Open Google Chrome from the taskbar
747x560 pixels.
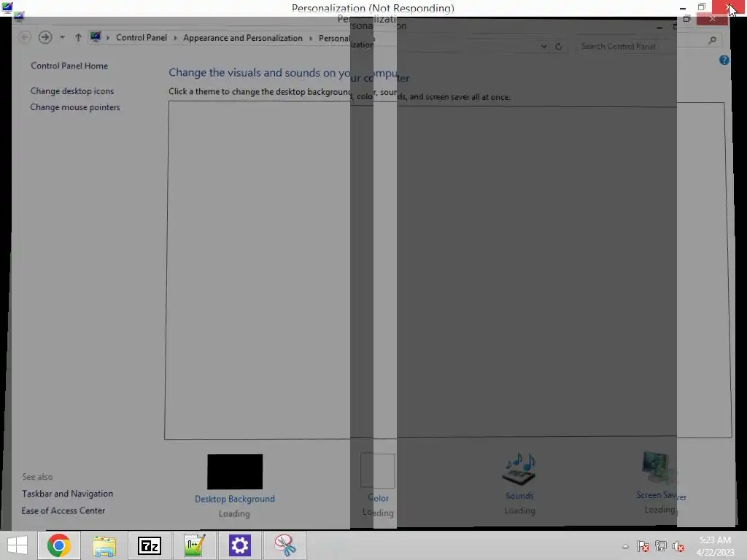point(58,545)
